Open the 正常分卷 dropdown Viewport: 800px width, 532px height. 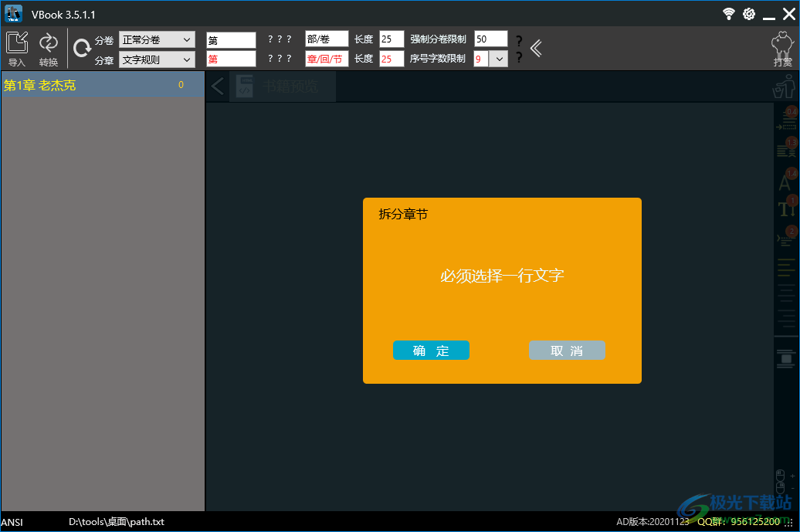(157, 38)
